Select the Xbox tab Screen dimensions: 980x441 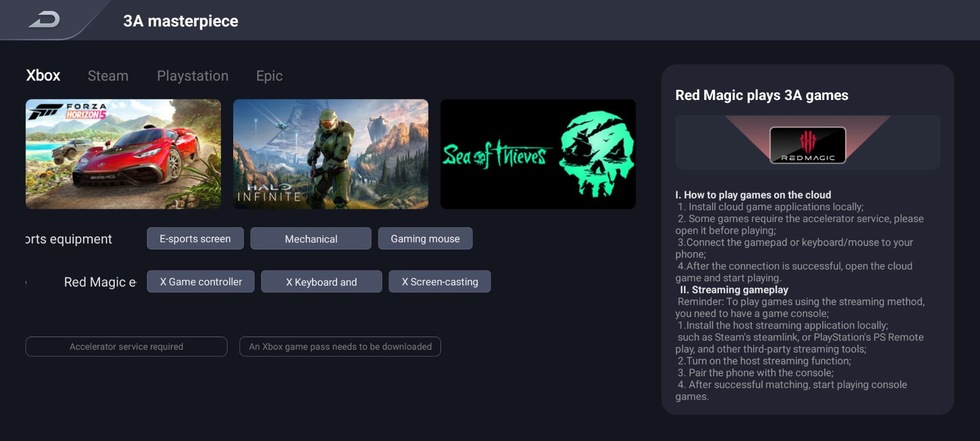pyautogui.click(x=43, y=75)
